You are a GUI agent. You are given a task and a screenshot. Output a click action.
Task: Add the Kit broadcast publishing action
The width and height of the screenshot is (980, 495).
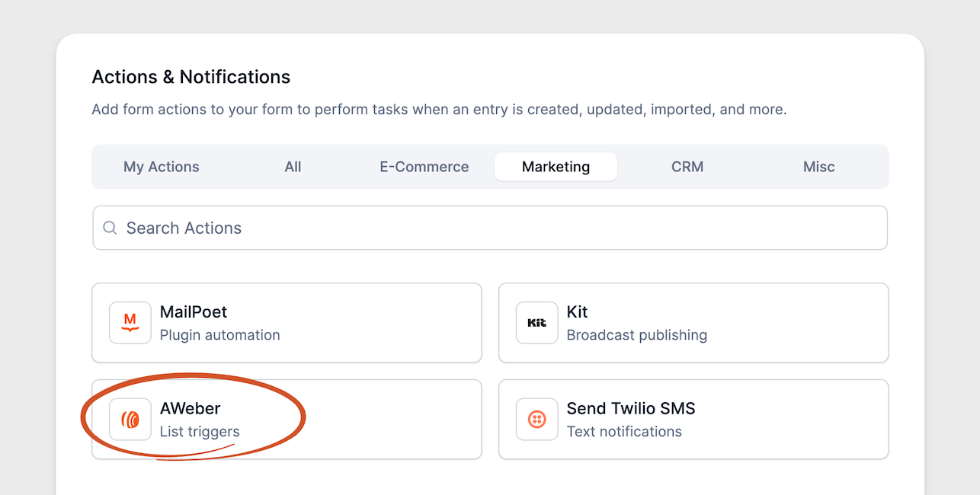(x=693, y=323)
